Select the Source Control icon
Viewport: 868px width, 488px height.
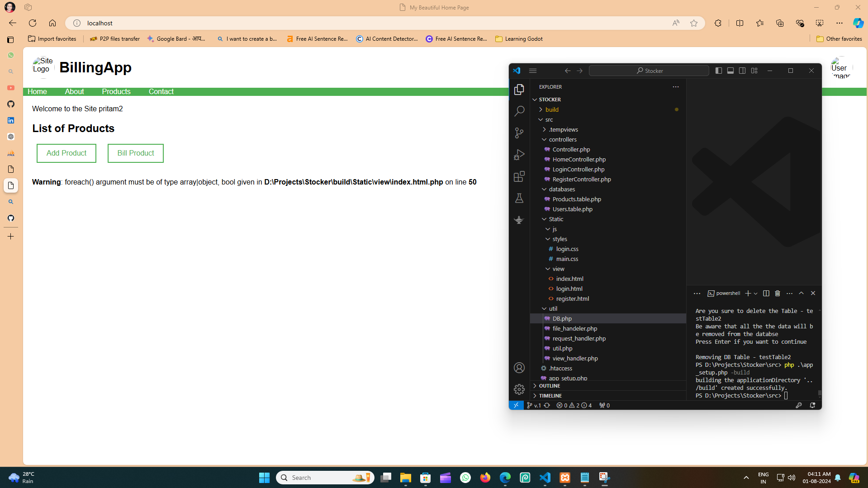[x=519, y=133]
